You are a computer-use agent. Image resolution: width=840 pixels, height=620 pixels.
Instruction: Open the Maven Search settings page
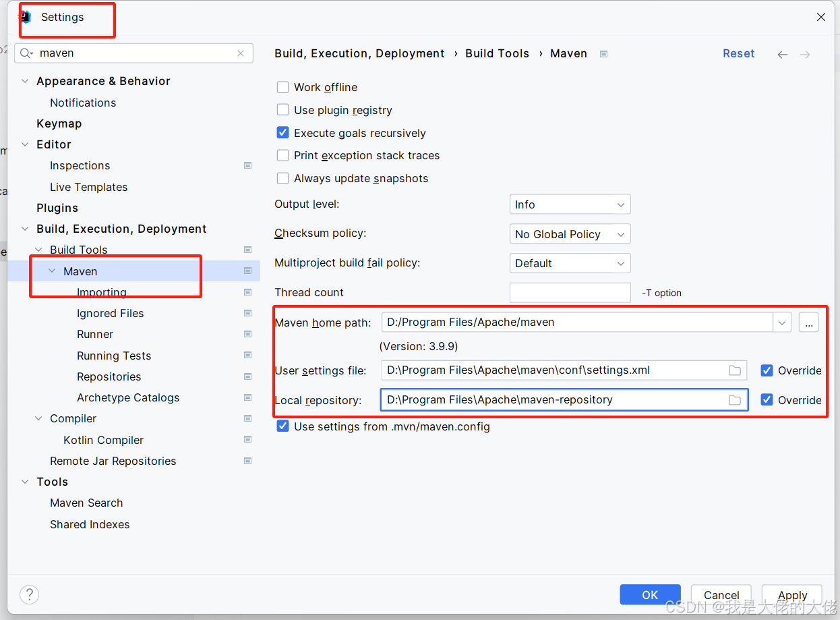[x=86, y=503]
